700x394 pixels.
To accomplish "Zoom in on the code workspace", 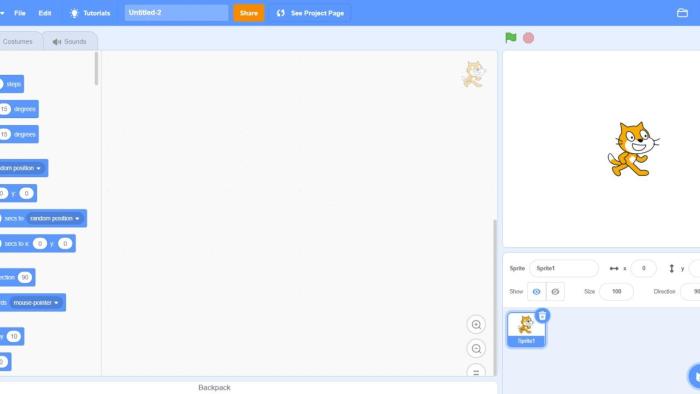I will click(476, 324).
